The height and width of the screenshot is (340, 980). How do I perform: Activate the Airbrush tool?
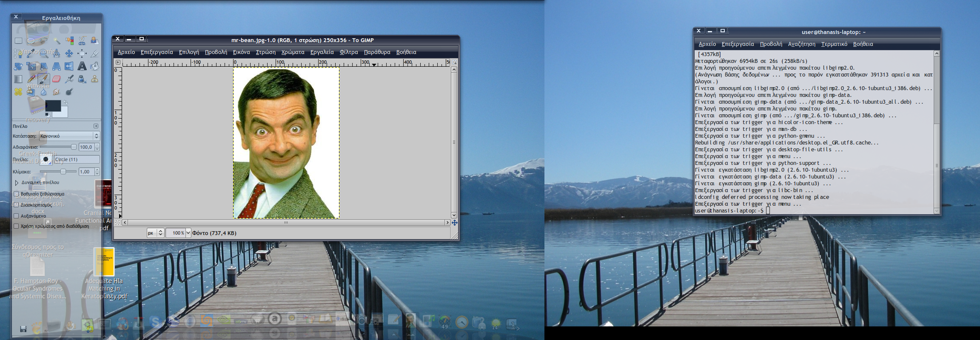69,79
